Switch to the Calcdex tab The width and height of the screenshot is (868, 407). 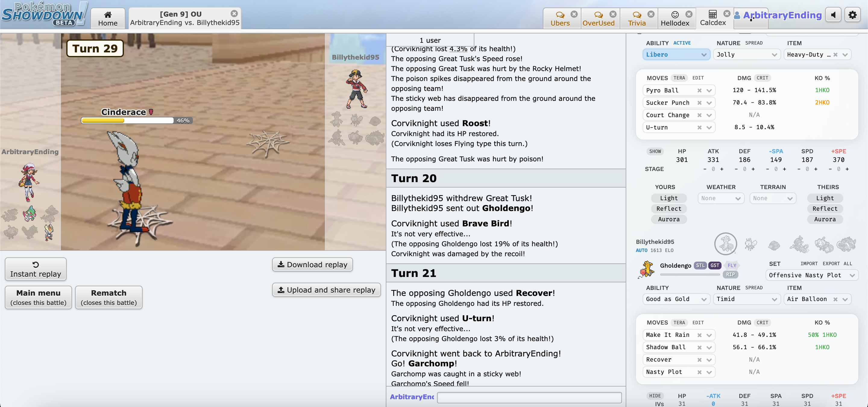[x=713, y=18]
